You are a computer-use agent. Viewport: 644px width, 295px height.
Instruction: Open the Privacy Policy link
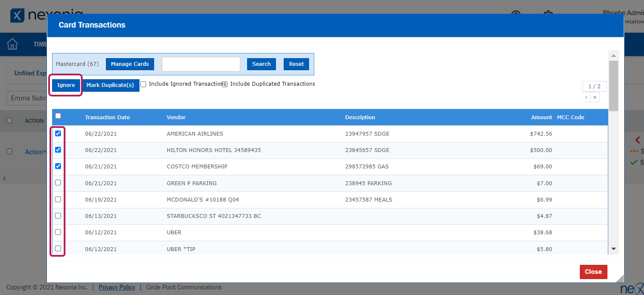(x=117, y=287)
